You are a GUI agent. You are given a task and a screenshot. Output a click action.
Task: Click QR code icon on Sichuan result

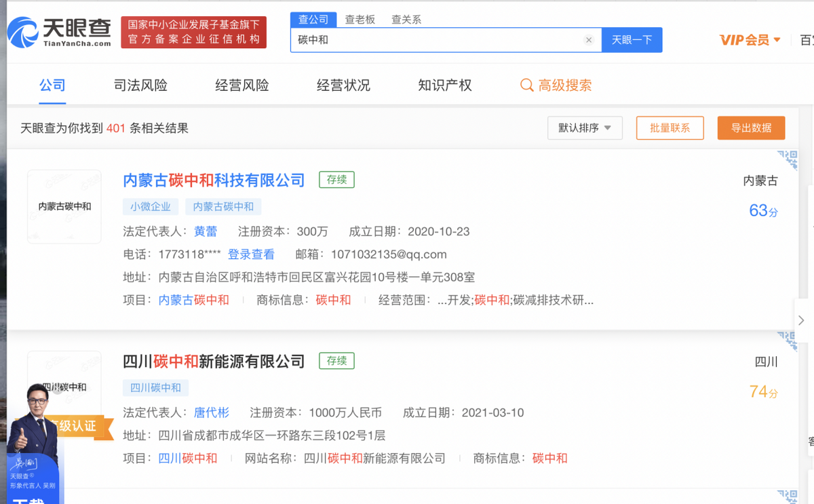[x=787, y=341]
